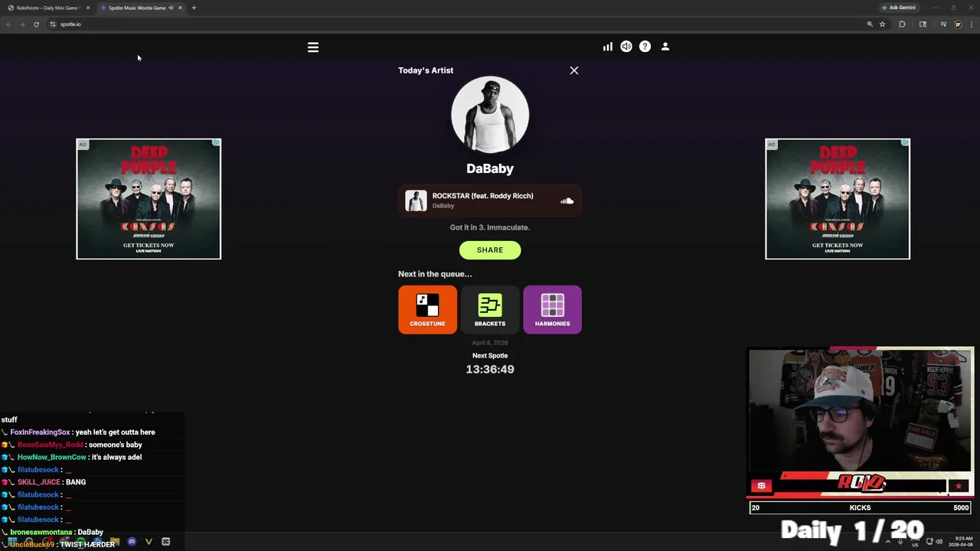Open the Spotle hamburger menu
This screenshot has width=980, height=551.
[x=312, y=47]
